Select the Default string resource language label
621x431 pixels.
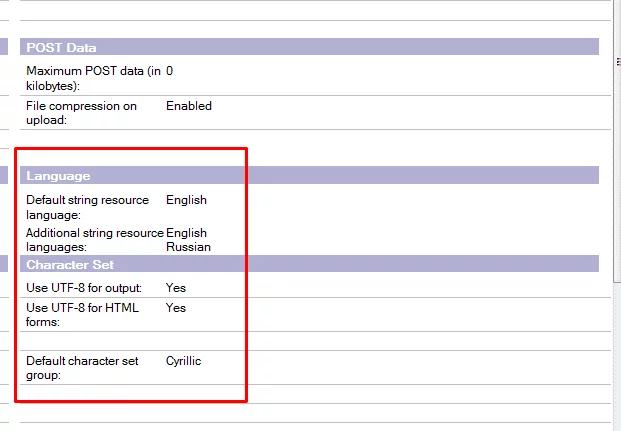[x=87, y=207]
